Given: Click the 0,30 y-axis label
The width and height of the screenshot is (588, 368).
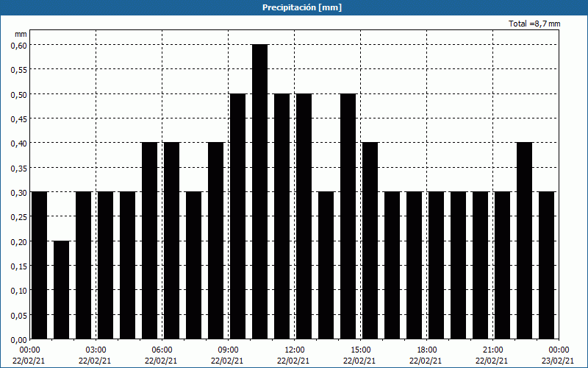Looking at the screenshot, I should pyautogui.click(x=19, y=192).
